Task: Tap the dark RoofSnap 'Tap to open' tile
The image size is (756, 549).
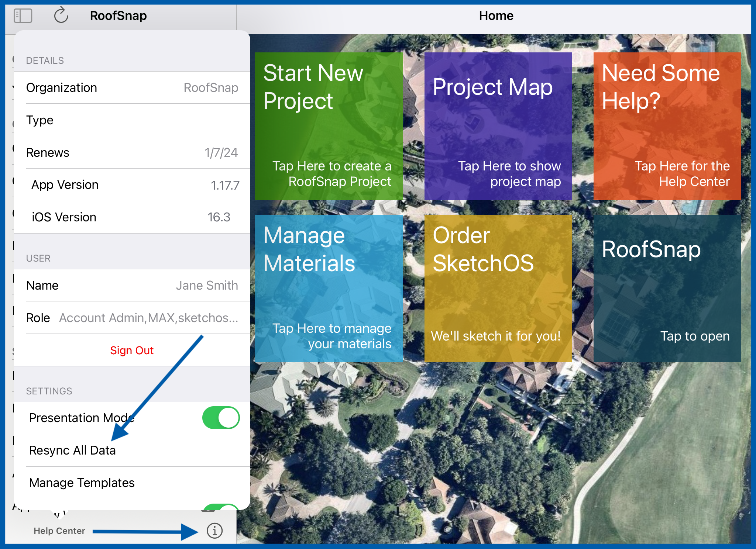Action: pyautogui.click(x=667, y=289)
